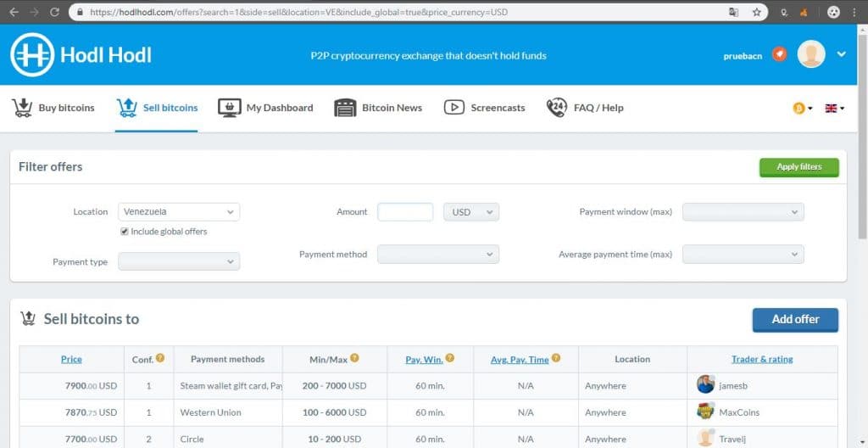Screen dimensions: 868x448
Task: Open Average payment time (max) dropdown
Action: (743, 254)
